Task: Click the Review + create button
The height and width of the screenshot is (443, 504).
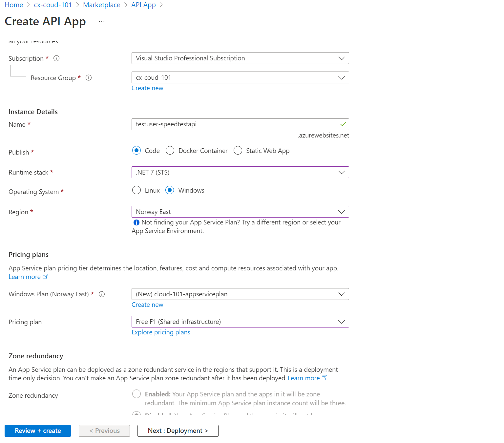Action: (38, 431)
